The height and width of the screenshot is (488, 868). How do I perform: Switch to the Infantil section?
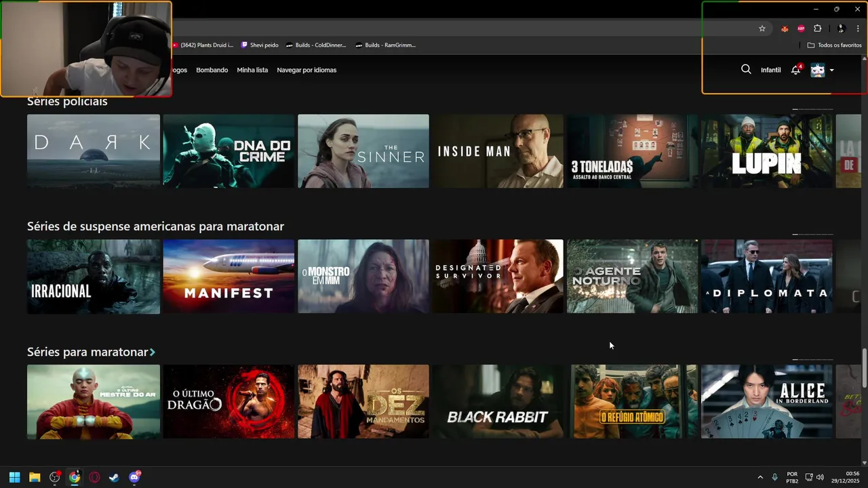point(770,70)
